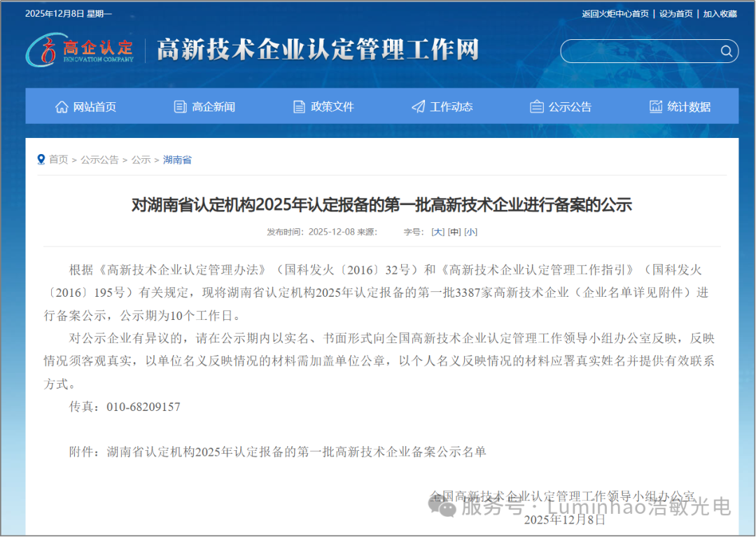Set font size to medium [中]

(454, 232)
